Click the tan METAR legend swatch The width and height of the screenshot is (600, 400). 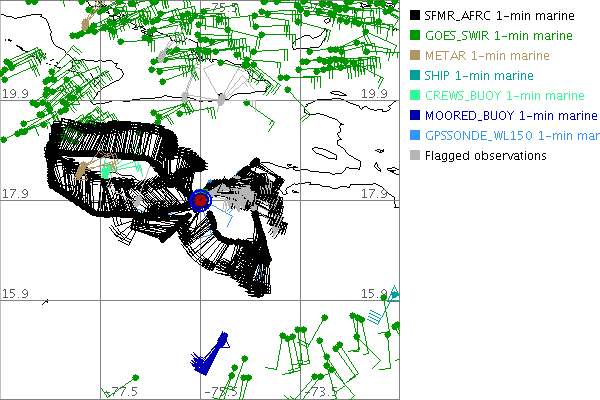415,56
